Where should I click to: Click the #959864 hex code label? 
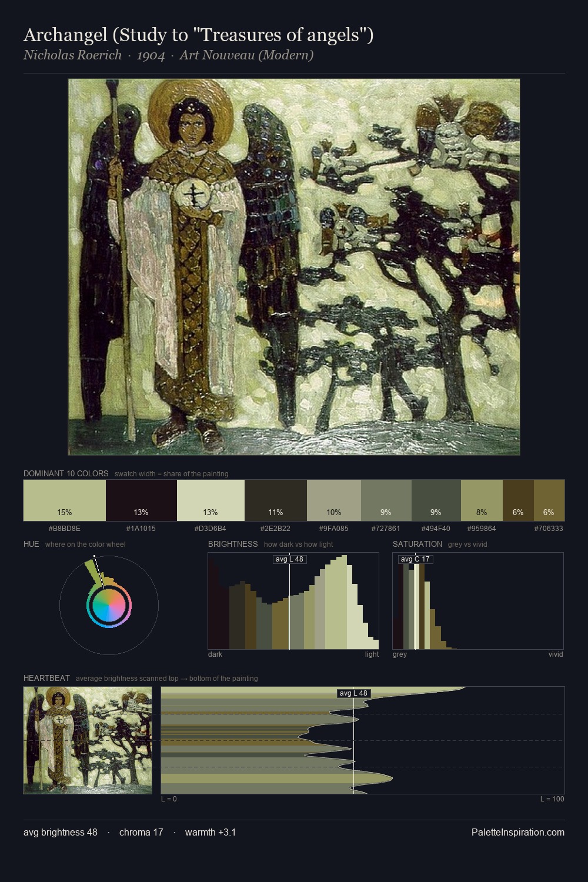[x=482, y=528]
